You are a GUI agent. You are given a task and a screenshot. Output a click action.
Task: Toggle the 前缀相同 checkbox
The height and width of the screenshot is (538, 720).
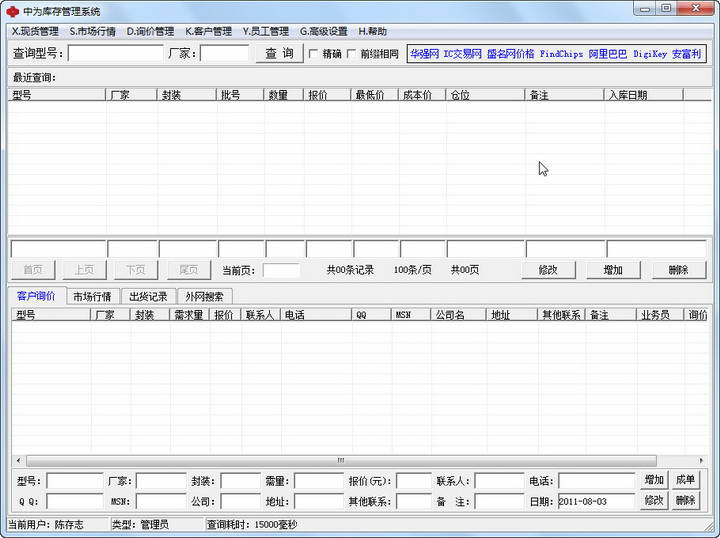[351, 54]
